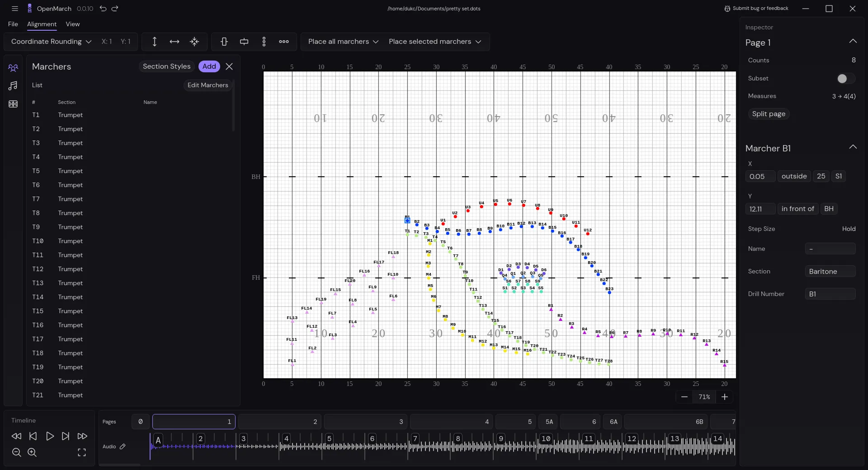Image resolution: width=868 pixels, height=470 pixels.
Task: Zoom in using the plus control
Action: point(725,397)
